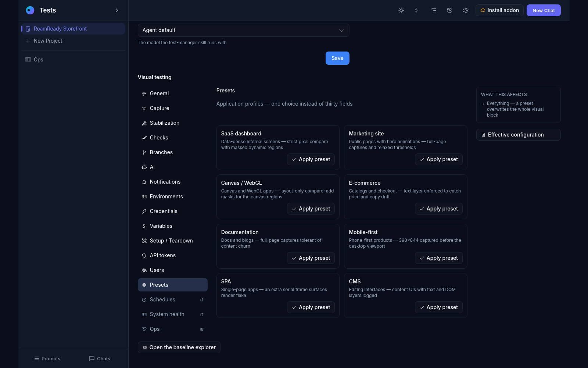Open API tokens settings
This screenshot has width=588, height=368.
coord(173,255)
